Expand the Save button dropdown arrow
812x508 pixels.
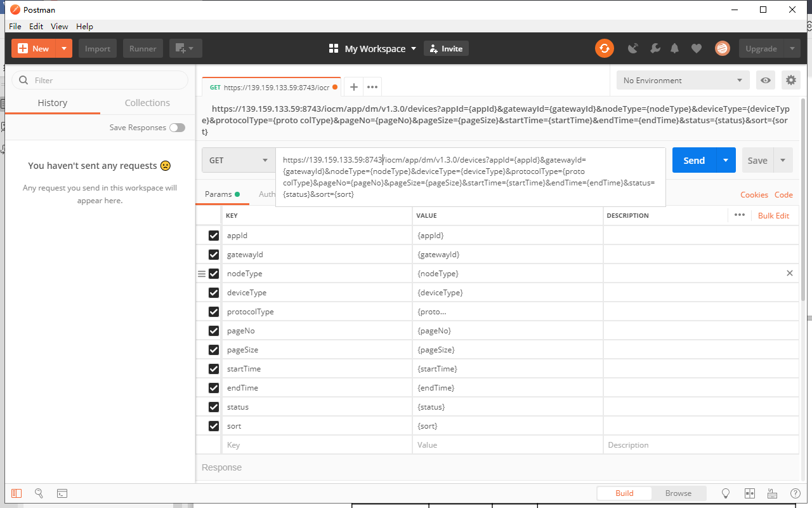[x=783, y=160]
